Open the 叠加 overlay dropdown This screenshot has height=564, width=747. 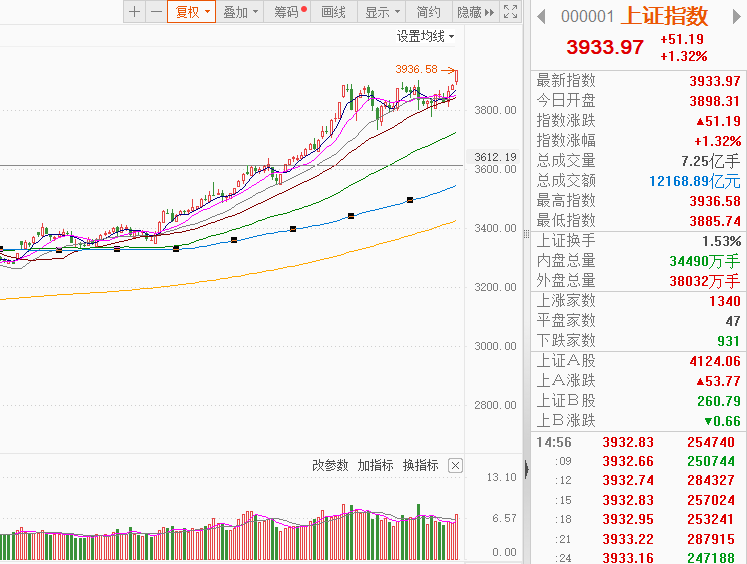click(240, 12)
